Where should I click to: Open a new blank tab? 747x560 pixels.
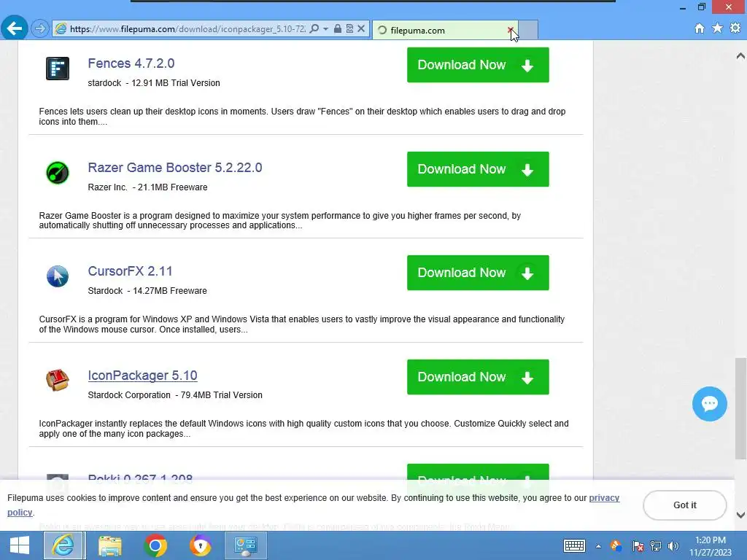pyautogui.click(x=528, y=30)
